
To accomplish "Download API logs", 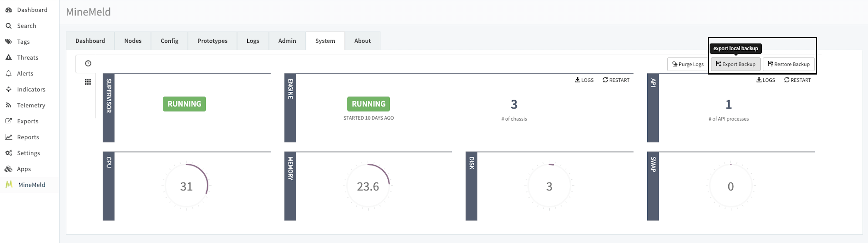I will pyautogui.click(x=765, y=80).
